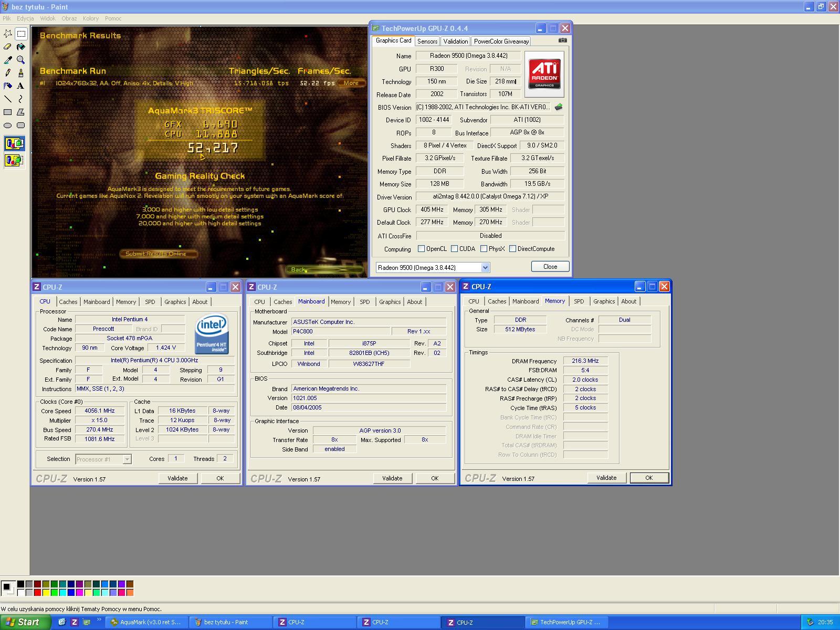The image size is (840, 630).
Task: Click the Back button in AquaMark results
Action: click(324, 269)
